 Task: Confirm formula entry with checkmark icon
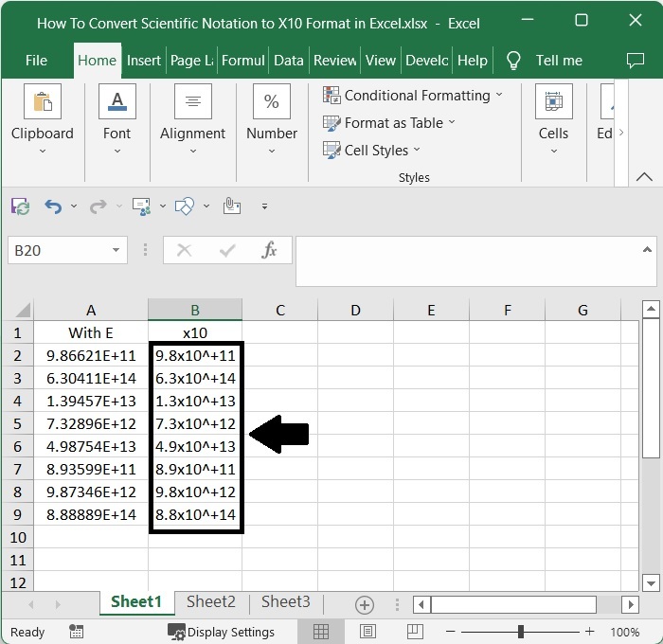click(x=227, y=250)
